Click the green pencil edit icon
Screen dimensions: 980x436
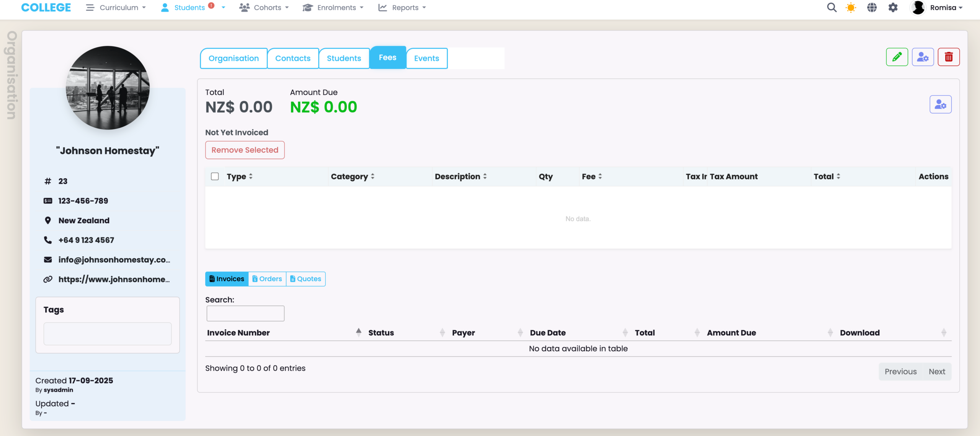[x=897, y=57]
